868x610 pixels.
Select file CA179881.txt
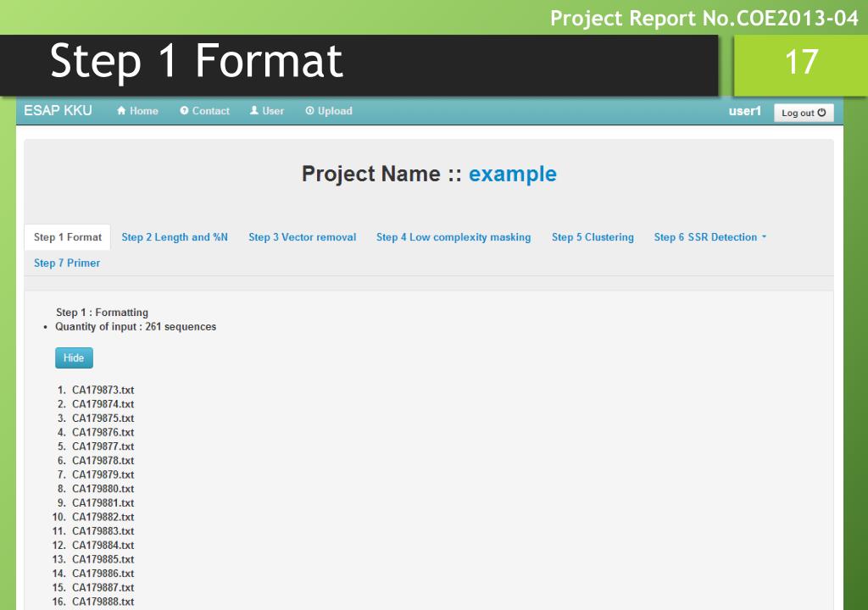click(x=103, y=502)
